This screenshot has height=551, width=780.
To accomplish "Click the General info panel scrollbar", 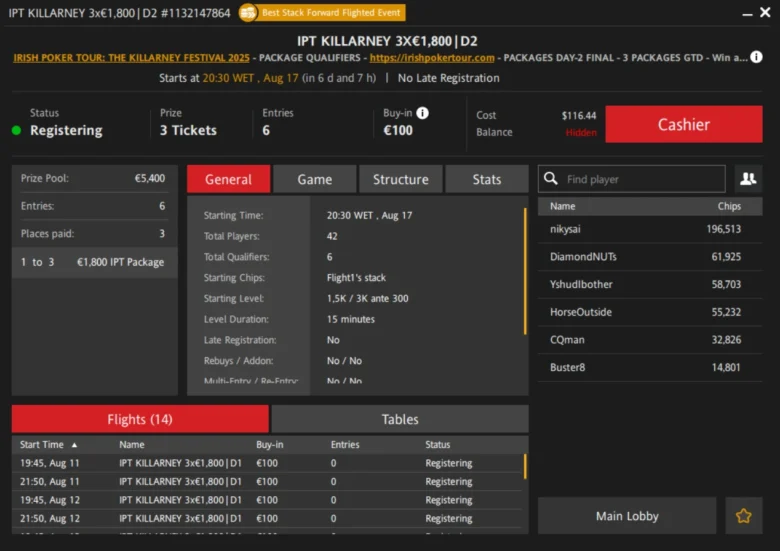I will (525, 271).
